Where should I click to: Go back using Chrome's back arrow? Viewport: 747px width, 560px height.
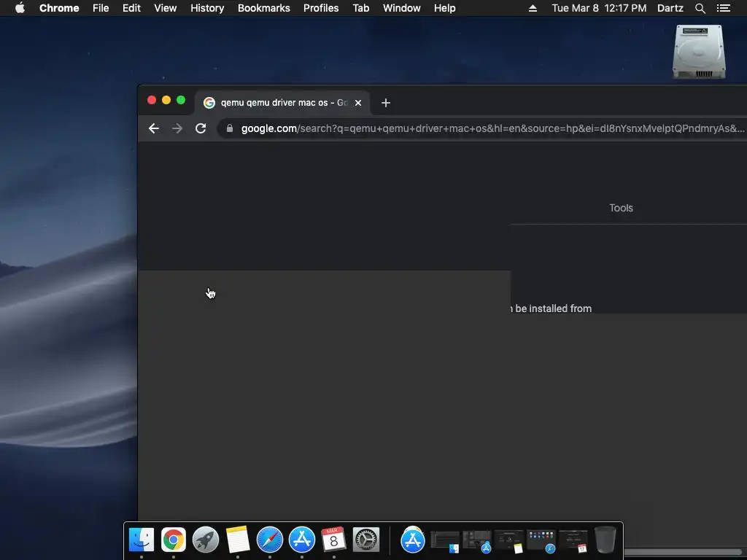(x=153, y=128)
